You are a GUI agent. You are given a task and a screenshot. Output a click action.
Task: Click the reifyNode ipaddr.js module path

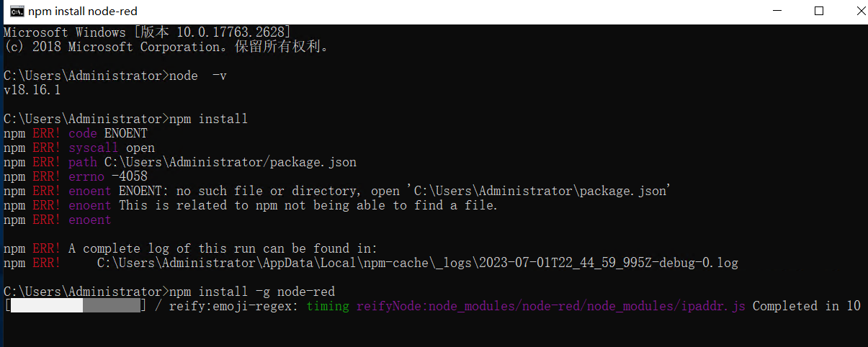click(551, 306)
